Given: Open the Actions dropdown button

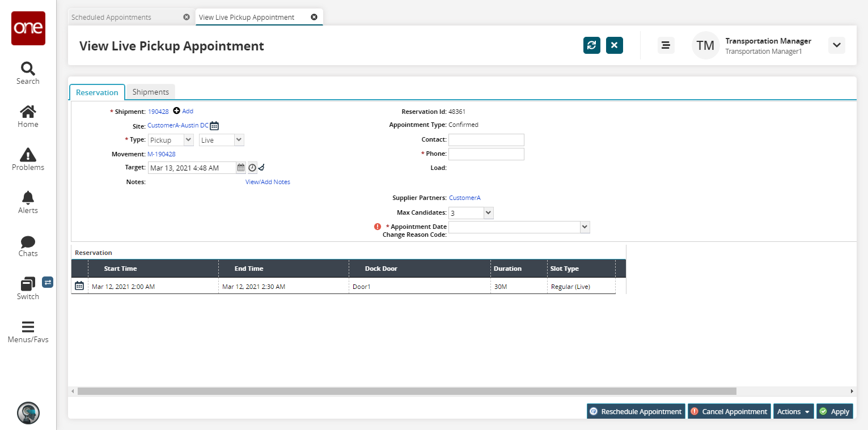Looking at the screenshot, I should coord(793,411).
